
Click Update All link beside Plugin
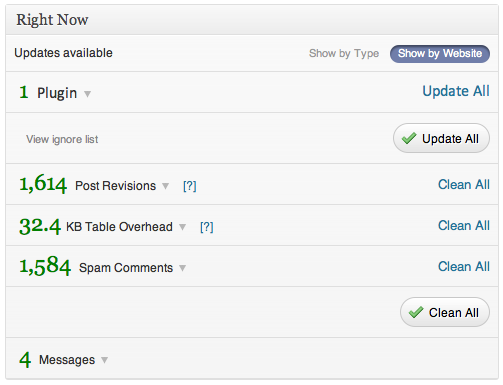pos(456,91)
